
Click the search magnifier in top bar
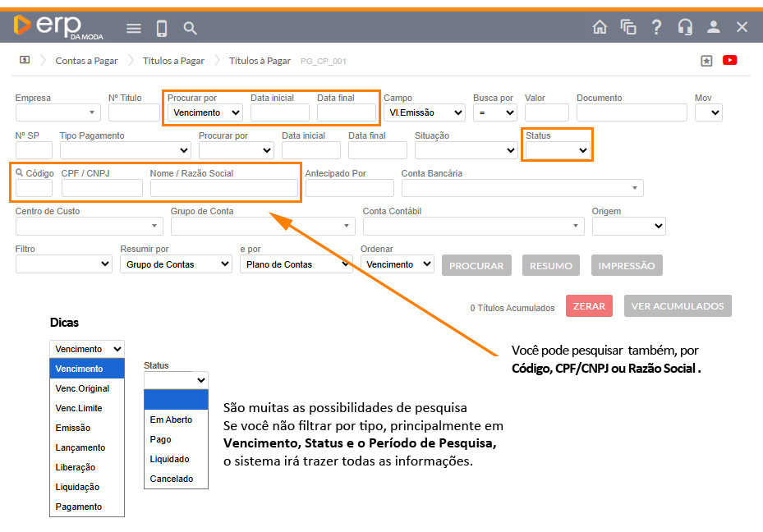click(190, 28)
